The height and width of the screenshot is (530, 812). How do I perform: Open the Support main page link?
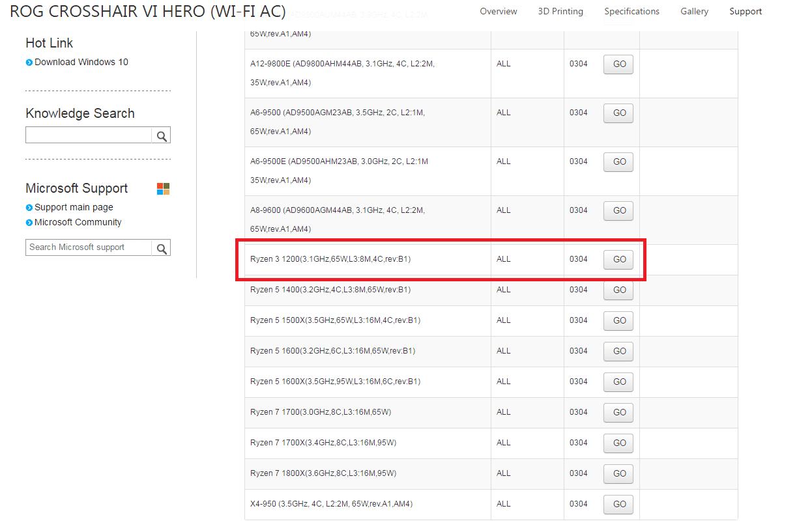click(74, 207)
